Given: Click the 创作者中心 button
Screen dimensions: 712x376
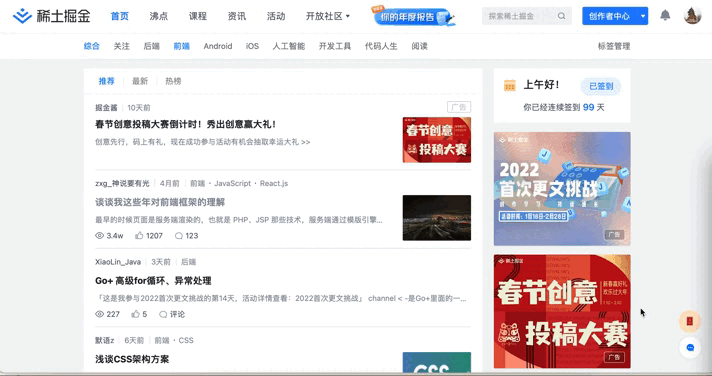Looking at the screenshot, I should click(609, 16).
